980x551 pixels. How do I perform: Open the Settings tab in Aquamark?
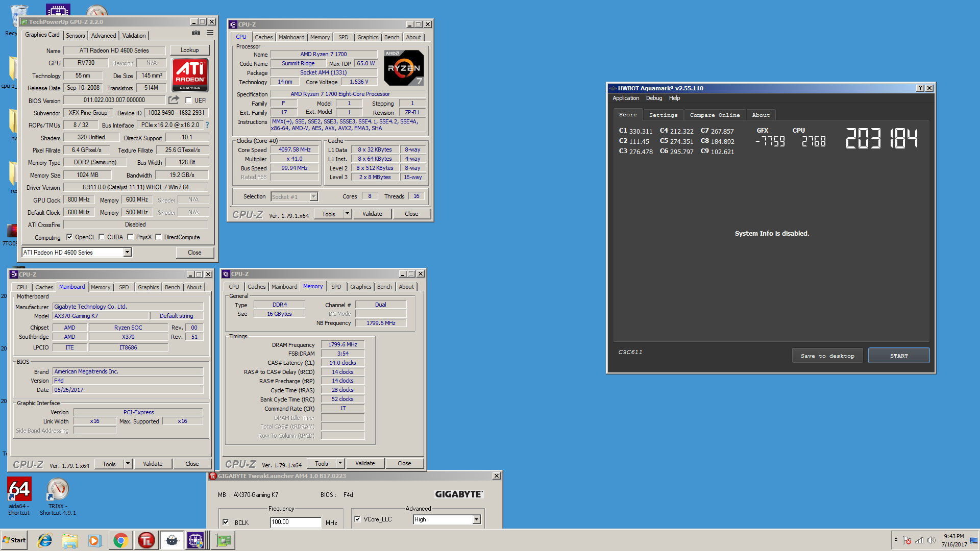click(663, 115)
